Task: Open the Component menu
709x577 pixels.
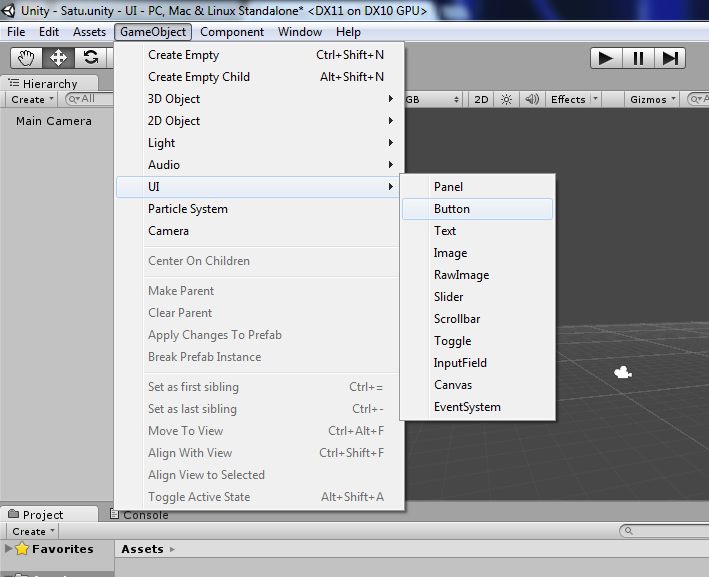Action: click(232, 32)
